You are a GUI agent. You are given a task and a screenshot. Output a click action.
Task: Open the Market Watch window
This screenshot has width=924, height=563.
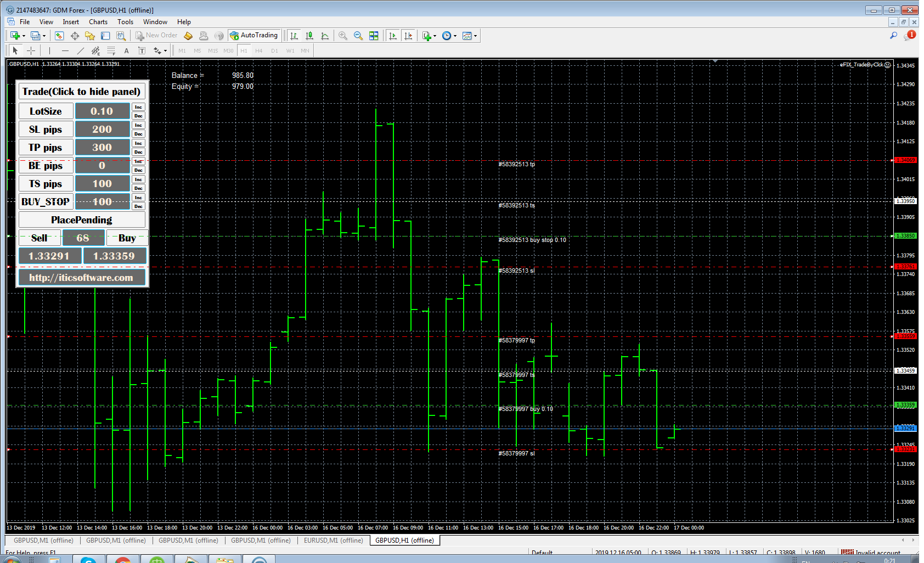coord(59,36)
